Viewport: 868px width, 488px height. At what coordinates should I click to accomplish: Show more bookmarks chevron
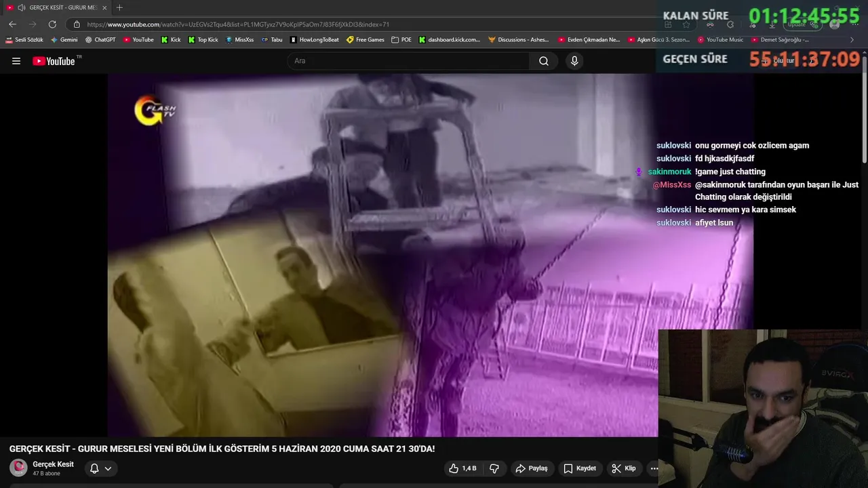852,40
